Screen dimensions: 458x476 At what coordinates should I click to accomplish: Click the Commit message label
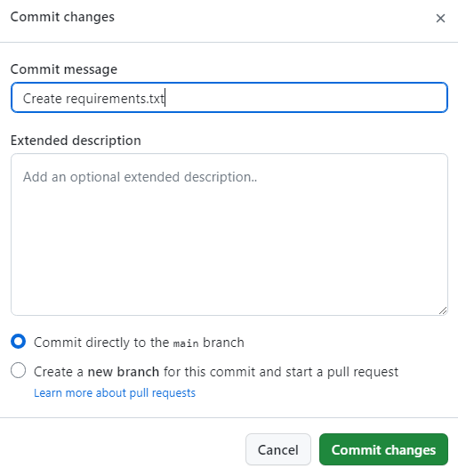pos(64,69)
